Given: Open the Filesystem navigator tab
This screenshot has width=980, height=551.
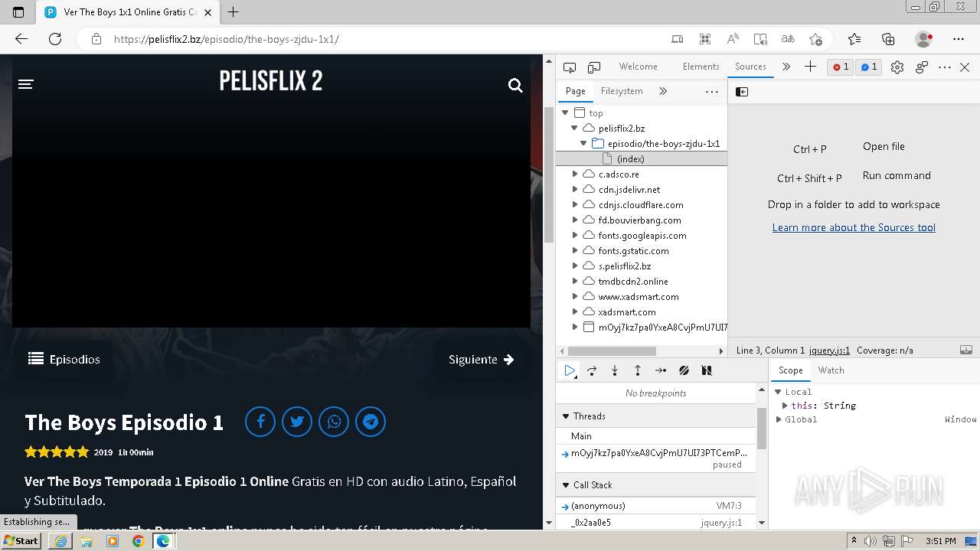Looking at the screenshot, I should point(622,91).
